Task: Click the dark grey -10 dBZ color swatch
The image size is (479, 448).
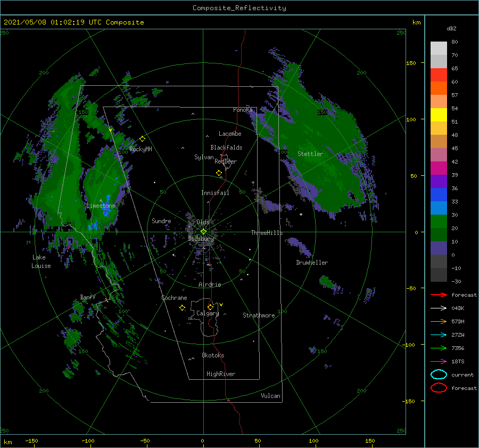Action: click(439, 275)
